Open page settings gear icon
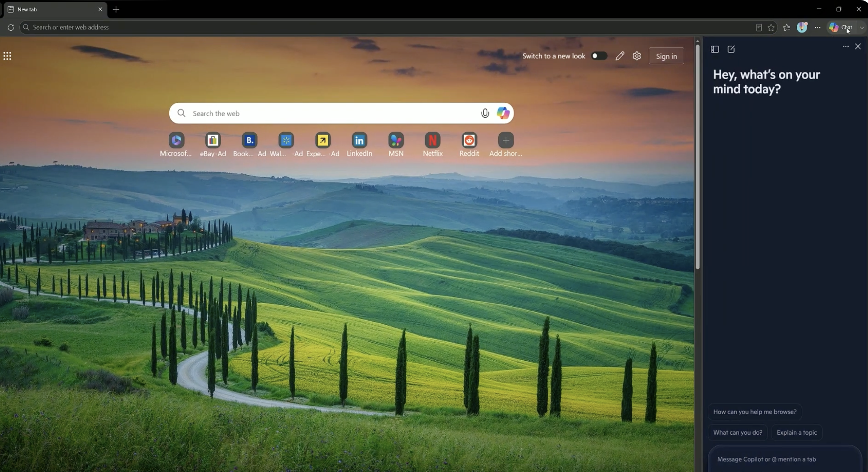This screenshot has width=868, height=472. point(637,56)
